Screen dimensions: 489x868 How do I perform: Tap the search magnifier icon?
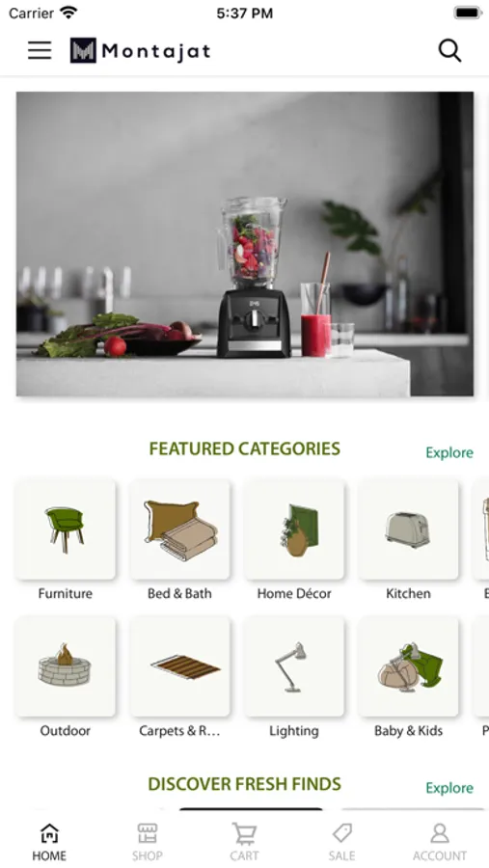coord(449,50)
